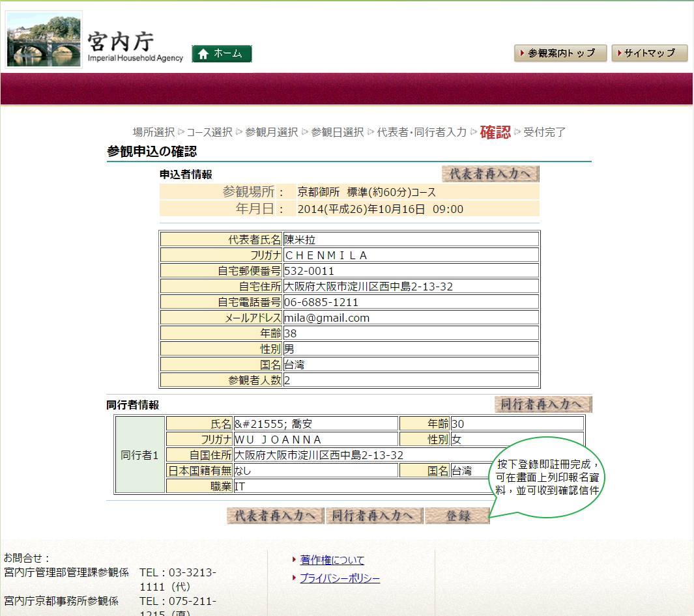This screenshot has height=616, width=694.
Task: Click the mila@gmail.com email field value
Action: point(327,318)
